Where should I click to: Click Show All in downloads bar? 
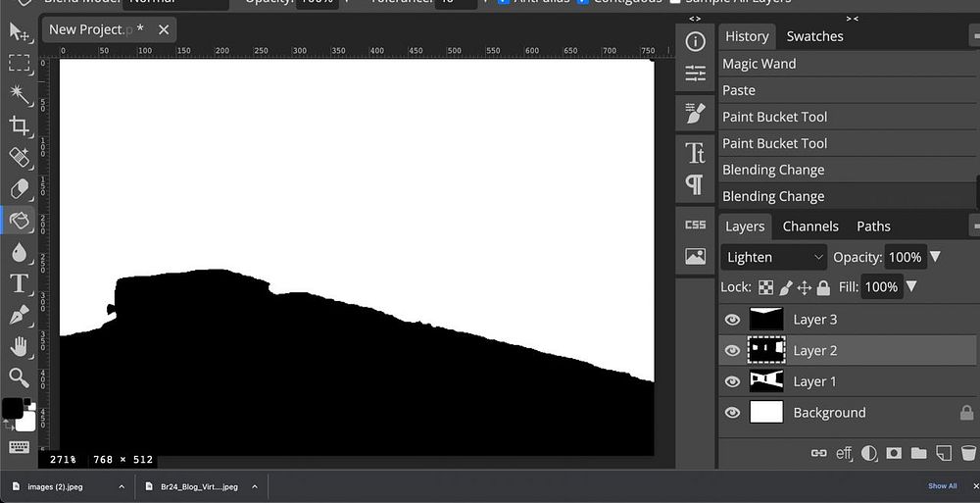942,486
